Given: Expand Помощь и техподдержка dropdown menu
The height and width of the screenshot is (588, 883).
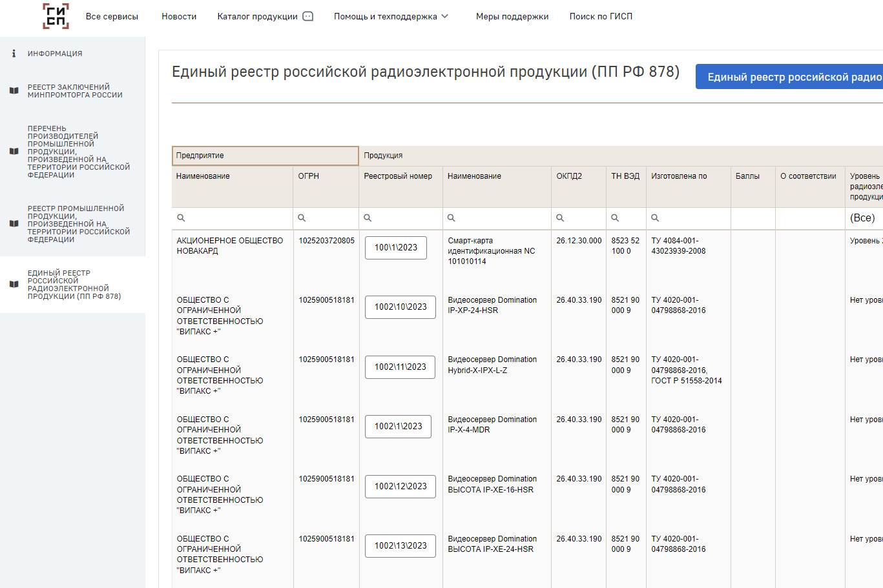Looking at the screenshot, I should [391, 16].
